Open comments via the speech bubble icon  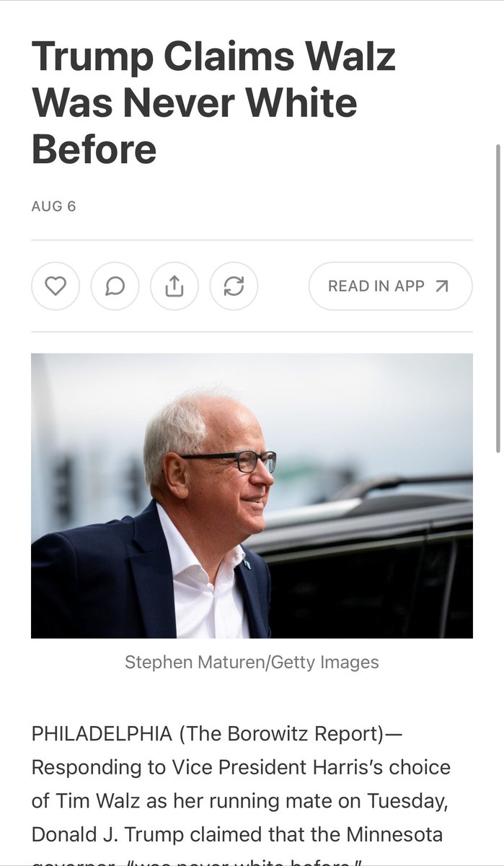point(115,287)
